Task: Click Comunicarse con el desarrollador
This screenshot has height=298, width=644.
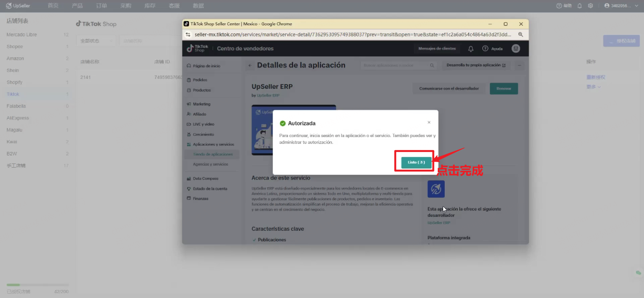Action: pyautogui.click(x=449, y=89)
